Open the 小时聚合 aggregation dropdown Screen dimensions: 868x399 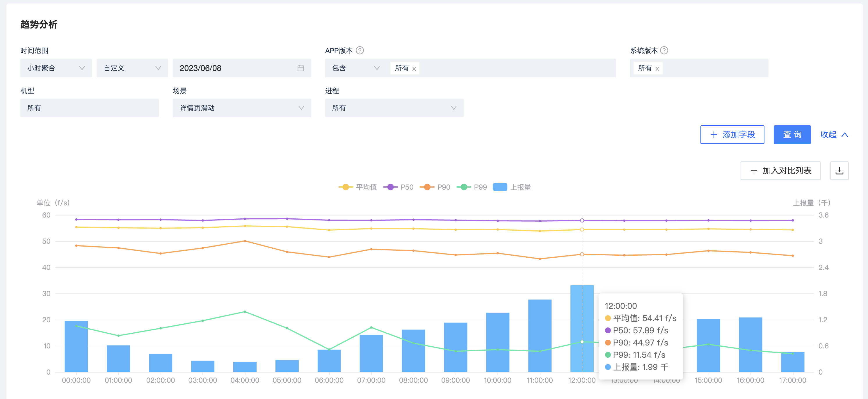tap(56, 68)
